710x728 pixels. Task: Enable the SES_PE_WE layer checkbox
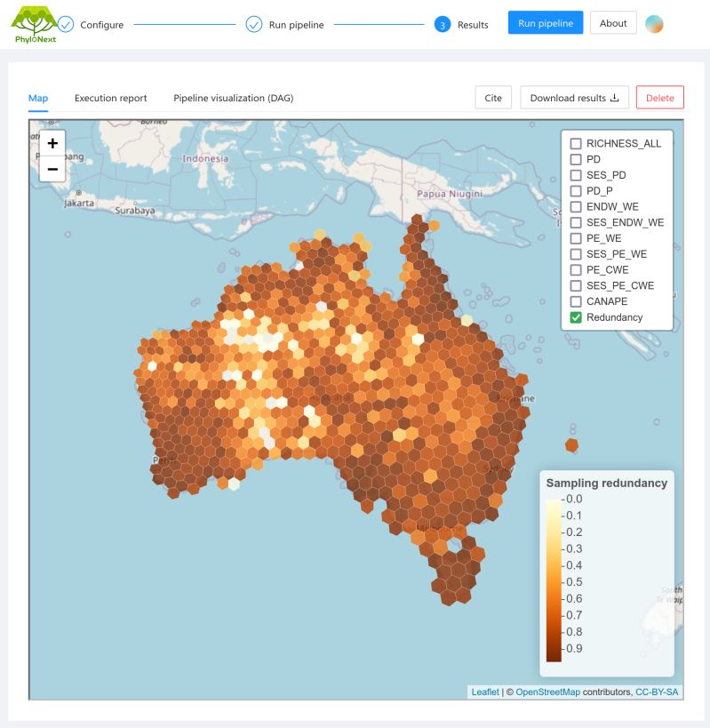576,254
